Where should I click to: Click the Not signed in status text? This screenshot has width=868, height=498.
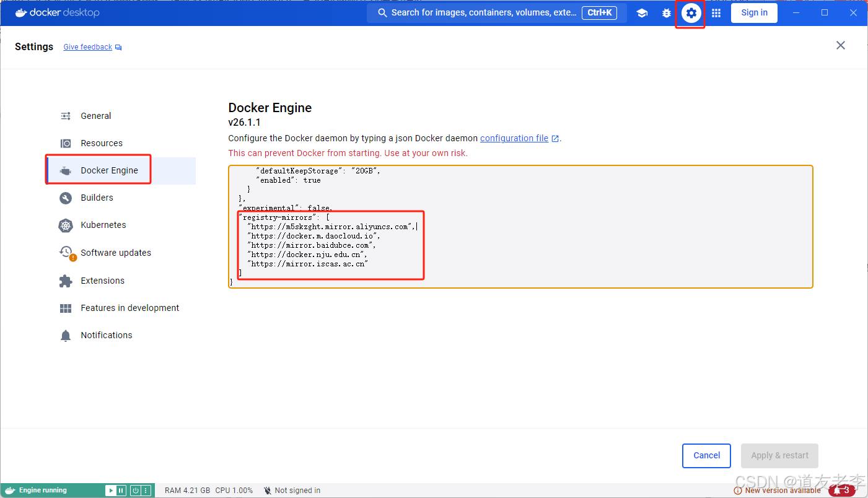coord(297,491)
